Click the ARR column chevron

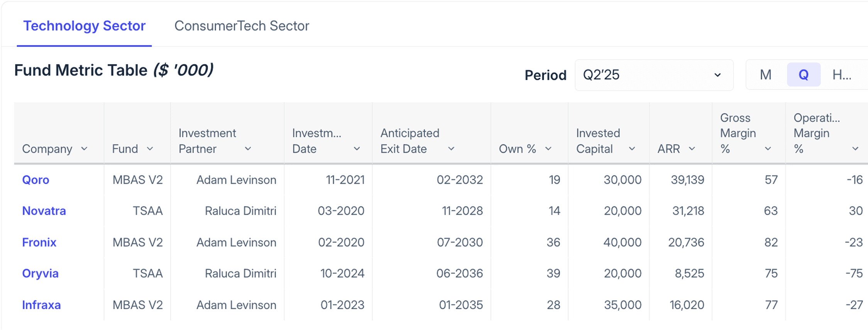(692, 149)
